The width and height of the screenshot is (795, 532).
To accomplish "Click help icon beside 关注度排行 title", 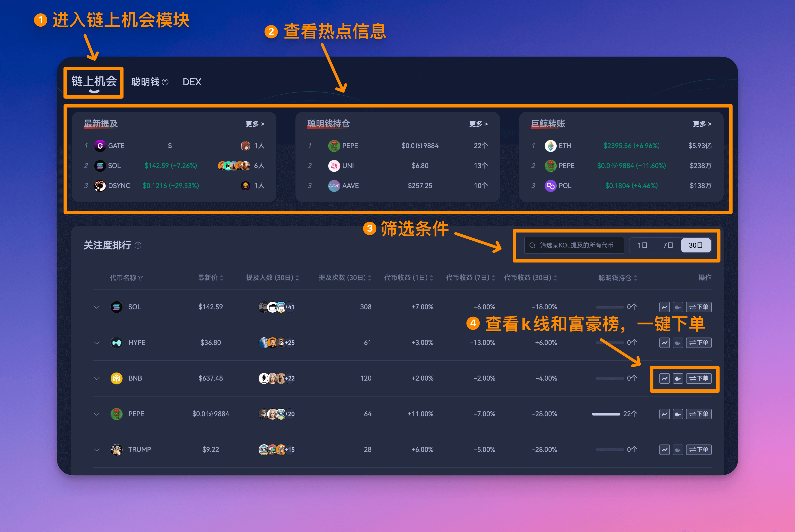I will click(x=138, y=245).
